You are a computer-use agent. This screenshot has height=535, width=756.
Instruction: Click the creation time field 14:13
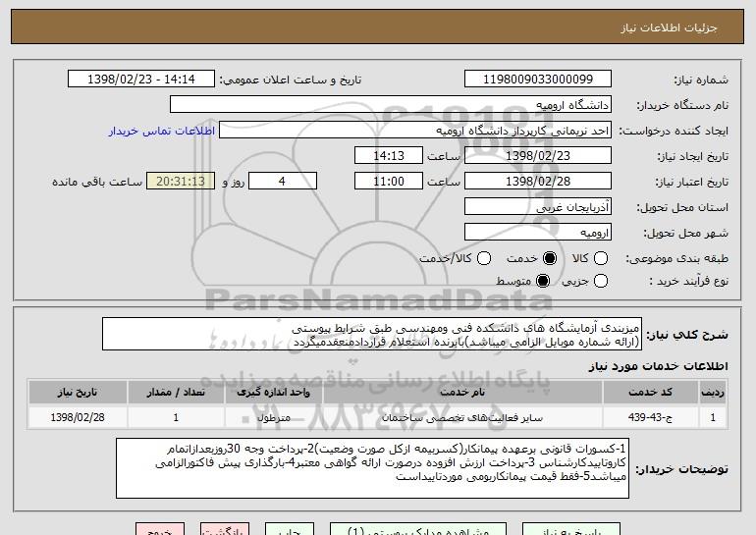pos(389,156)
